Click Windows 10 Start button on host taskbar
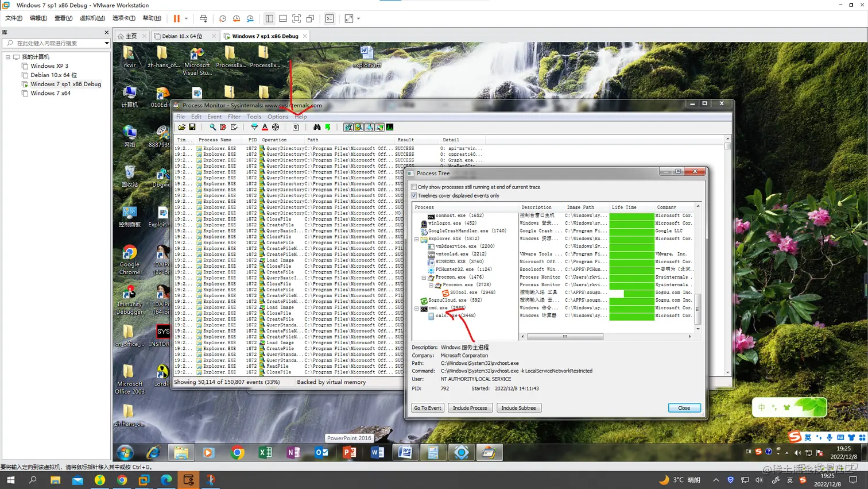Viewport: 868px width, 489px height. point(10,480)
